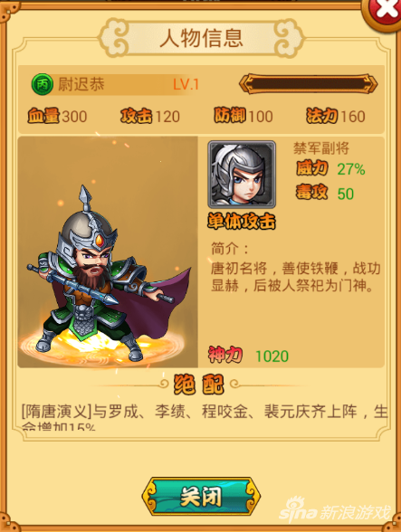Viewport: 401px width, 532px height.
Task: Tap the 毒攻 poison attack label
Action: coord(312,193)
